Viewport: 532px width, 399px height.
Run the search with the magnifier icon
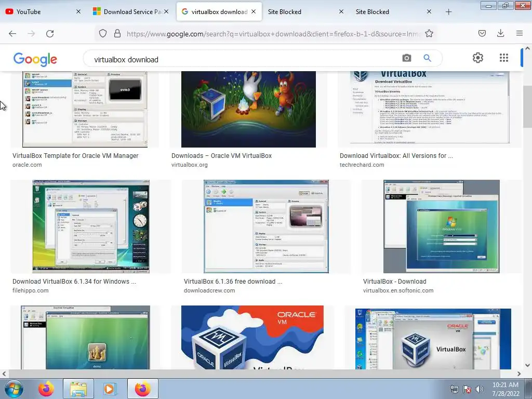coord(427,58)
